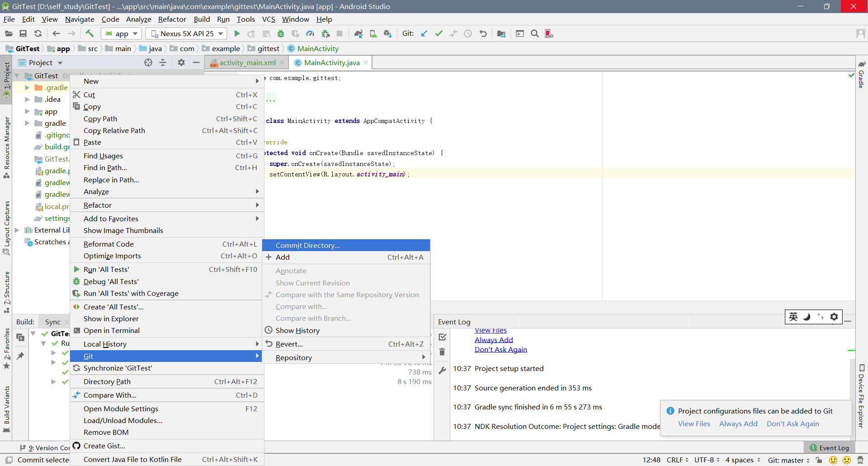Open Search Everywhere with the magnifier icon
The width and height of the screenshot is (868, 466).
click(x=535, y=33)
